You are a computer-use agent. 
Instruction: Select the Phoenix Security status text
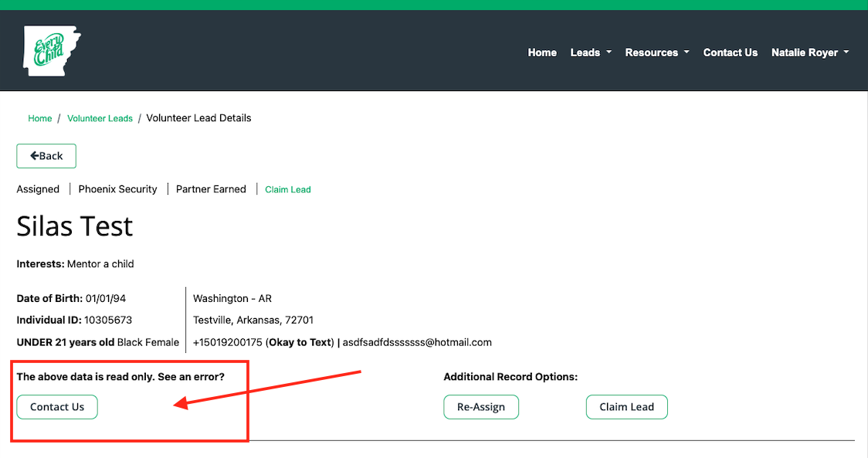[x=118, y=189]
